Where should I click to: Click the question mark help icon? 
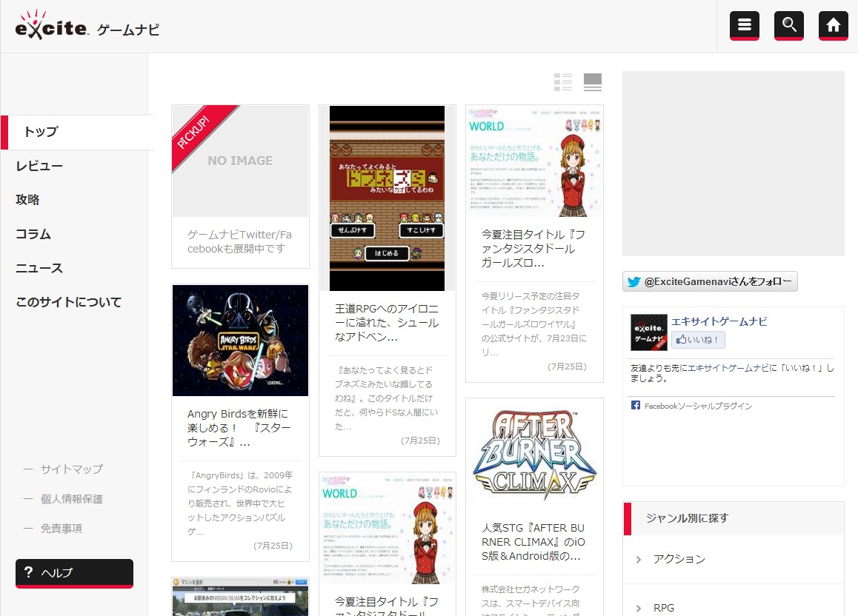(x=28, y=572)
